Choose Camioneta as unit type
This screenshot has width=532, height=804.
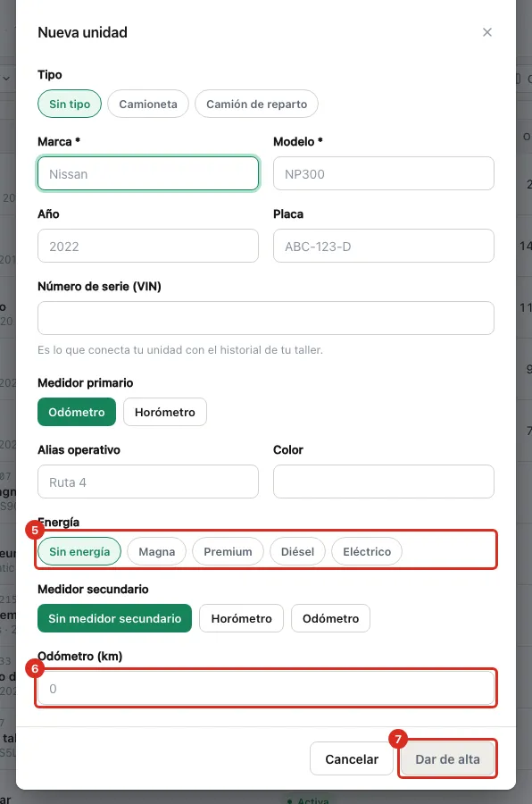(148, 105)
